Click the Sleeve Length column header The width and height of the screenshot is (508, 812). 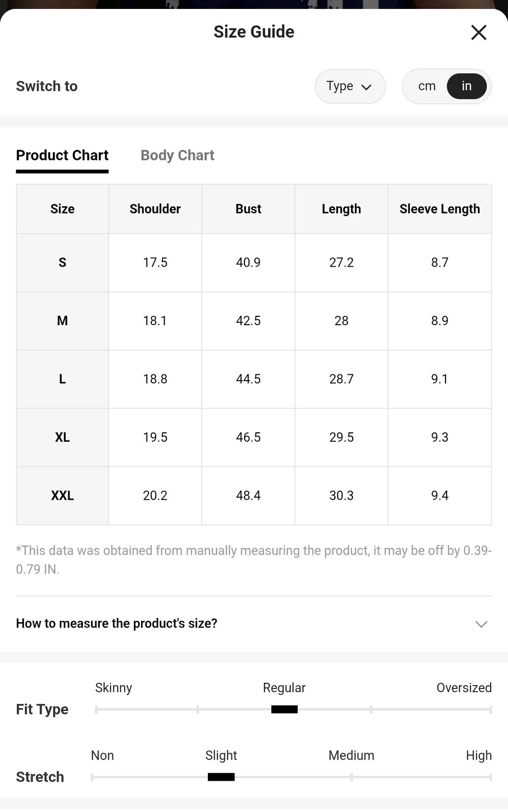point(440,209)
